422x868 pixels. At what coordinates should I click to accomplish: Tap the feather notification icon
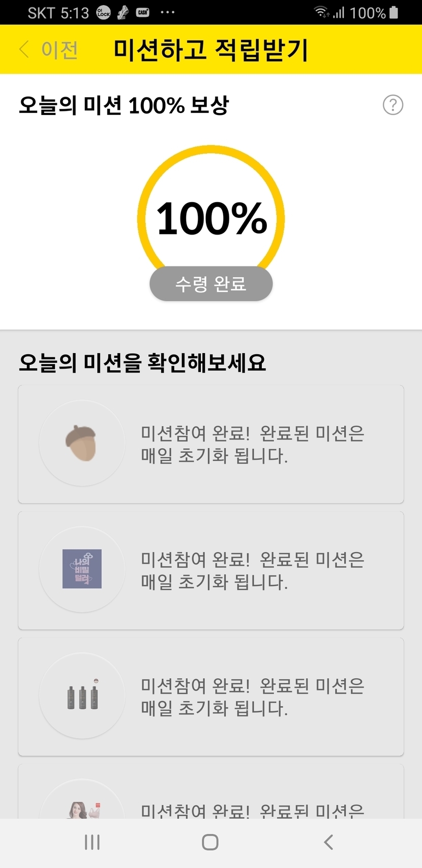coord(123,13)
